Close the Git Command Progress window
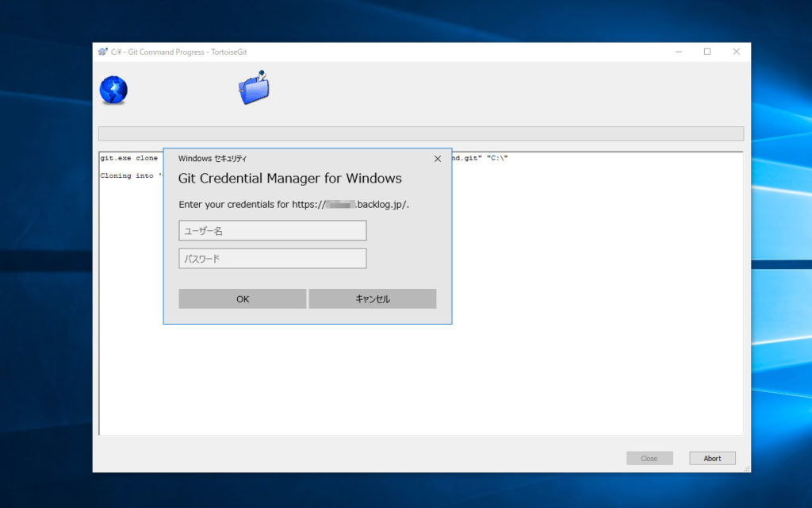812x508 pixels. pyautogui.click(x=736, y=52)
